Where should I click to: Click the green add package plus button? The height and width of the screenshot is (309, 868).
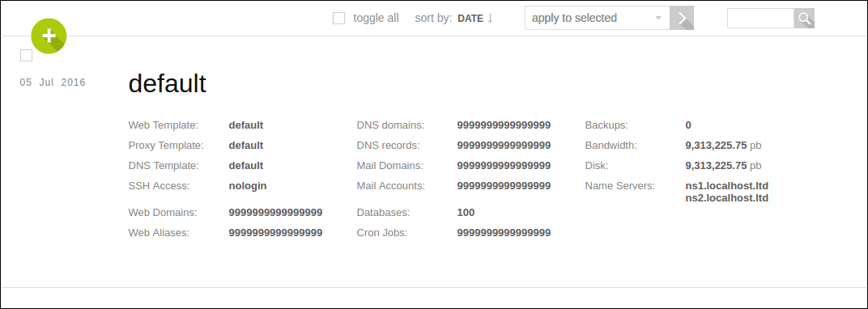point(49,36)
